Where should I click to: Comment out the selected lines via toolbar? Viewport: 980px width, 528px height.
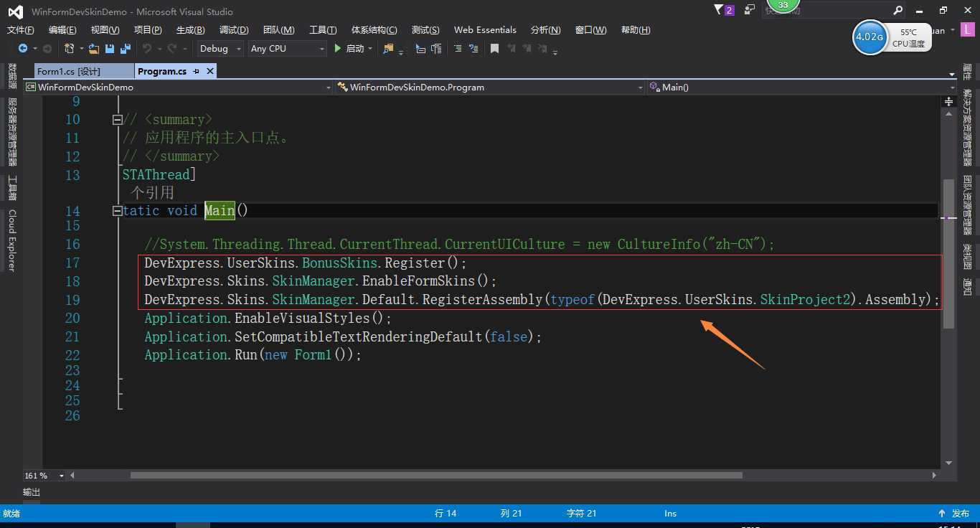click(x=457, y=48)
